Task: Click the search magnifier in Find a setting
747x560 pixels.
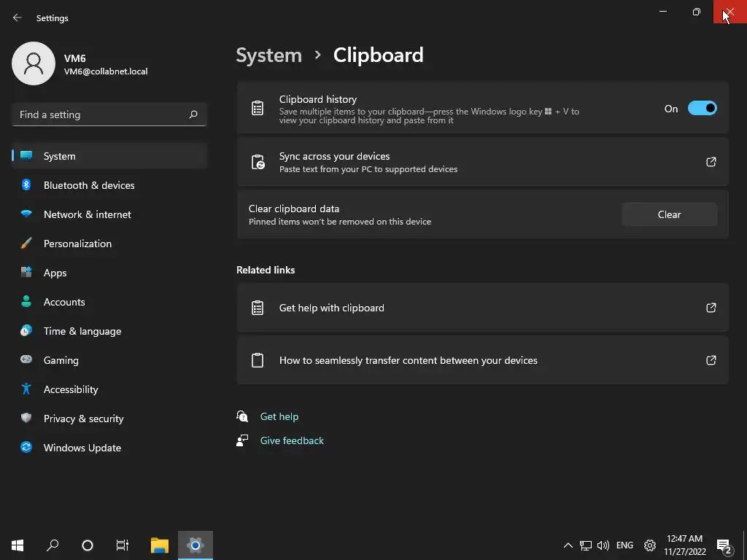Action: click(x=193, y=114)
